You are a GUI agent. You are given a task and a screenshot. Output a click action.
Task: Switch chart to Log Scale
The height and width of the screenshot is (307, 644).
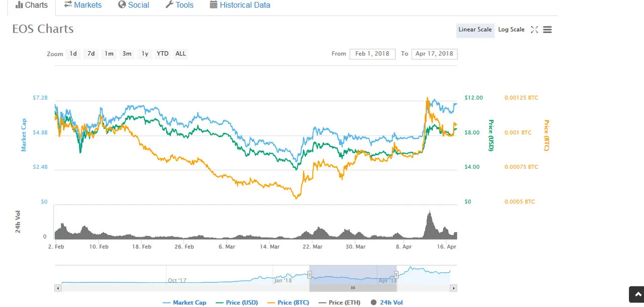[x=511, y=30]
